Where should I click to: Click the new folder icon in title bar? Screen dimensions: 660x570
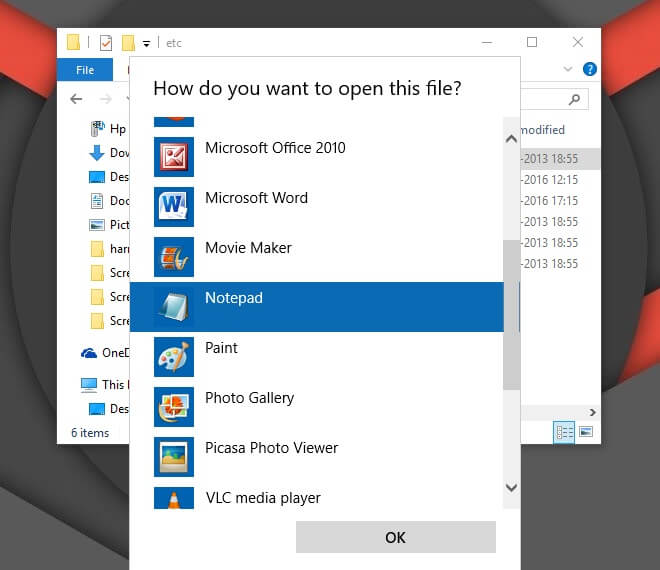pos(128,43)
